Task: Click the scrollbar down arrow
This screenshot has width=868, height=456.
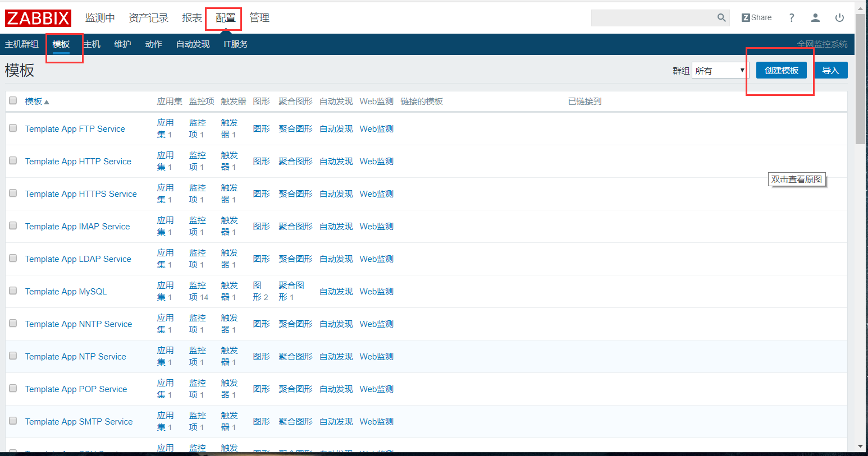Action: [860, 446]
